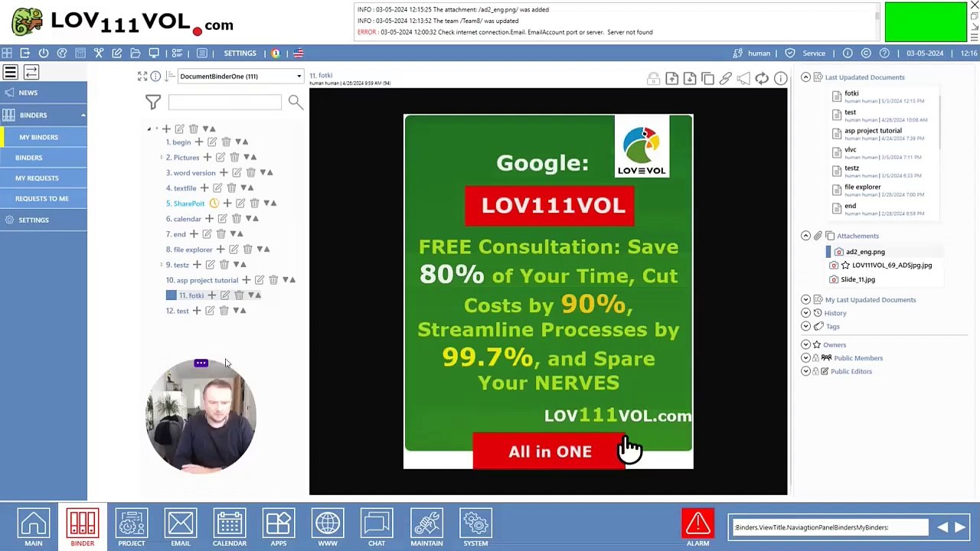Image resolution: width=980 pixels, height=551 pixels.
Task: Expand the History section
Action: pyautogui.click(x=805, y=313)
